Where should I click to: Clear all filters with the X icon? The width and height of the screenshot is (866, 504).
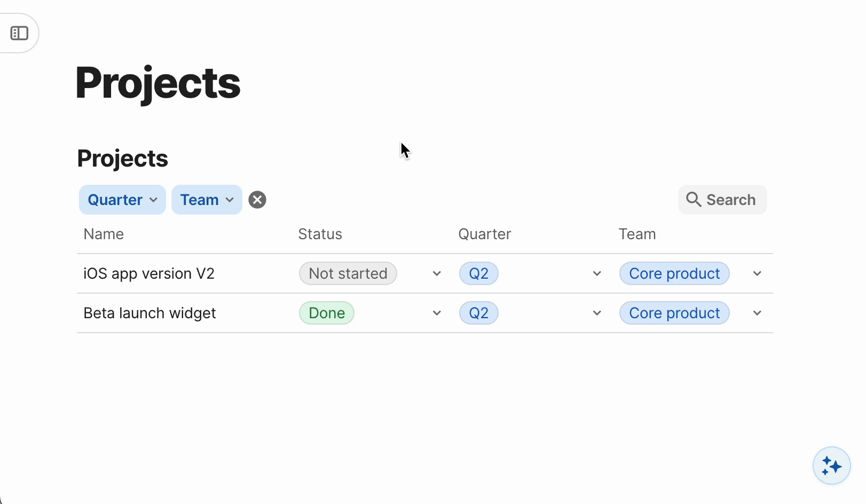click(257, 200)
